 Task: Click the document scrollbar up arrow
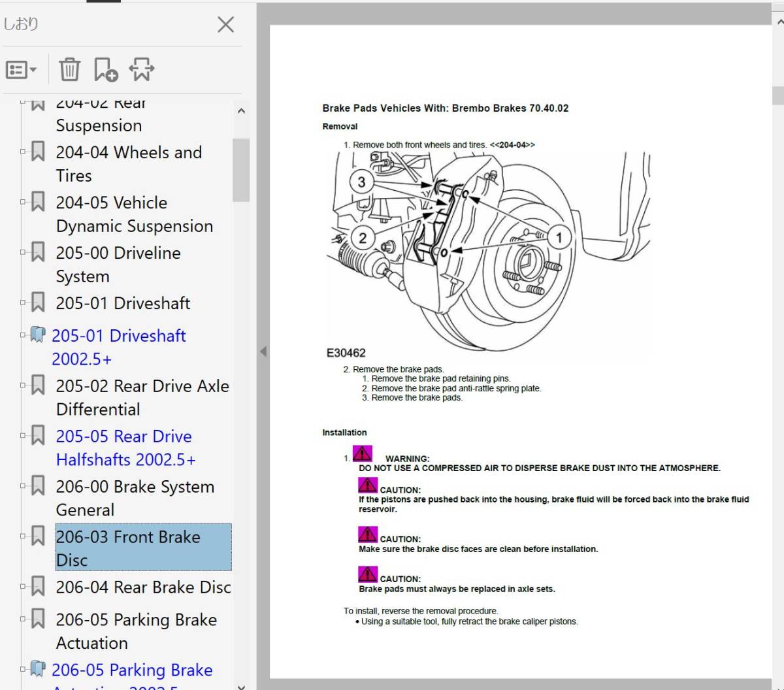click(779, 24)
